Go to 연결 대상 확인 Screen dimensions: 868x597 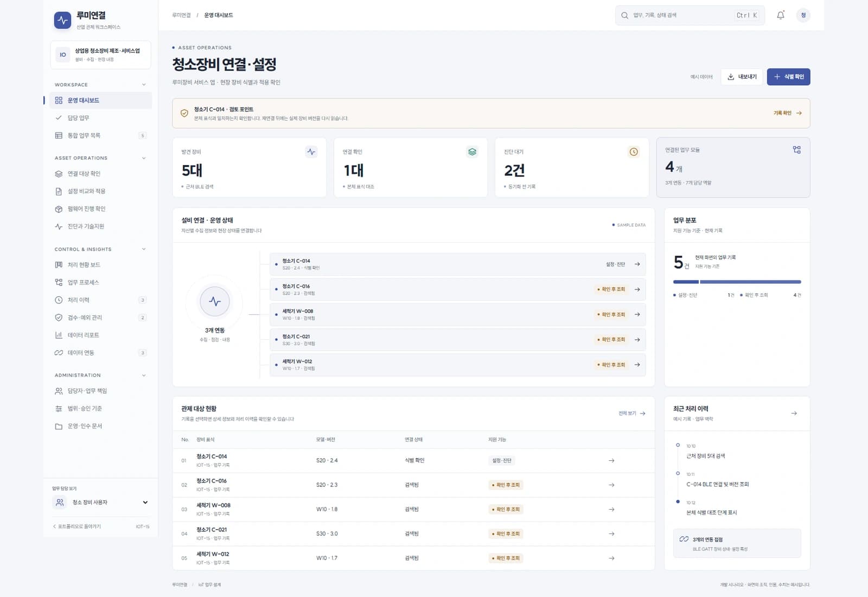tap(101, 174)
